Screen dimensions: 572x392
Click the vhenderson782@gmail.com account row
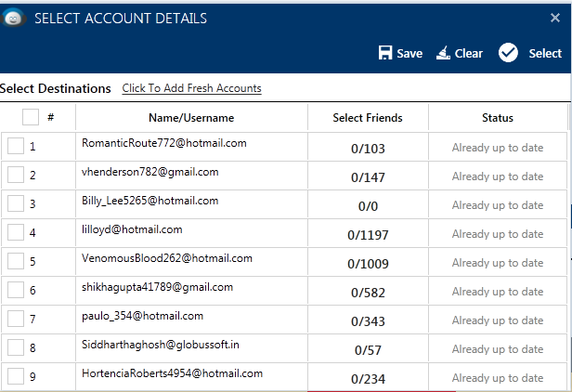pyautogui.click(x=284, y=175)
